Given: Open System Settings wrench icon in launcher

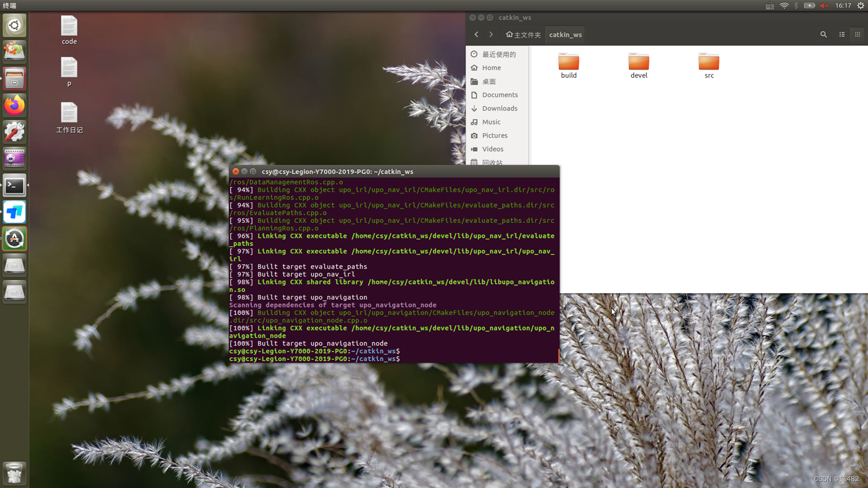Looking at the screenshot, I should [x=14, y=132].
